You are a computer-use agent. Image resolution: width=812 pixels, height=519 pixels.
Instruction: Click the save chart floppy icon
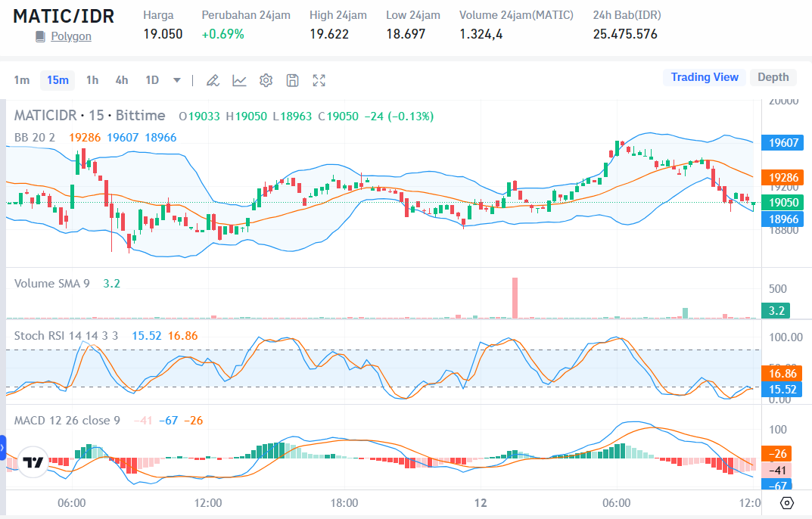pyautogui.click(x=293, y=80)
